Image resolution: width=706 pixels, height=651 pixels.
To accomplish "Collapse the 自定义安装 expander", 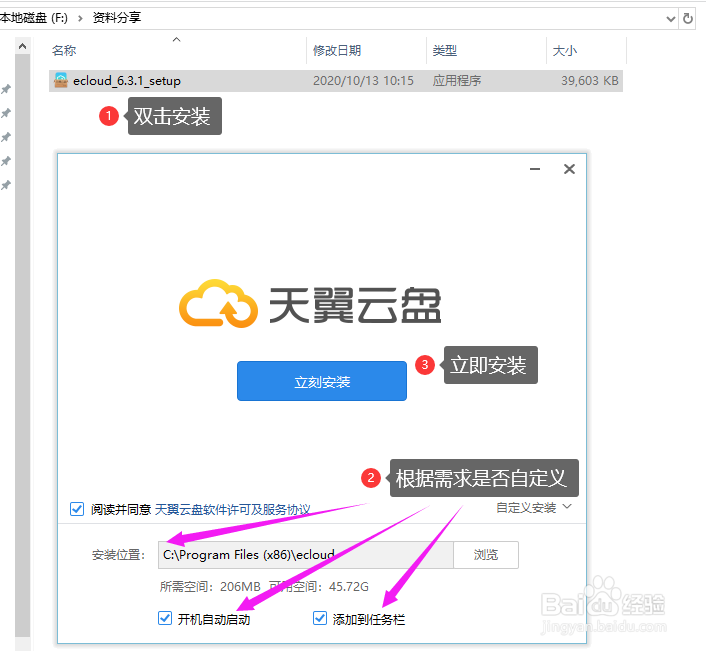I will click(534, 507).
